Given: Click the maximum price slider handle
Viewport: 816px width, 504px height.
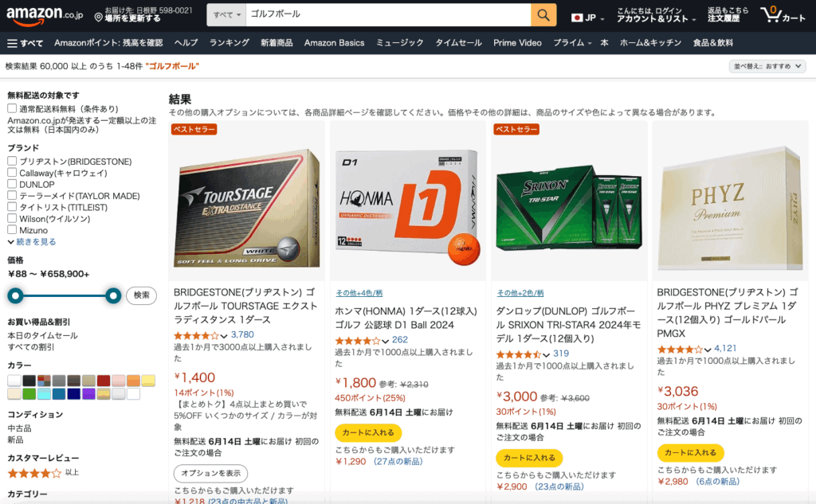Looking at the screenshot, I should pyautogui.click(x=113, y=296).
